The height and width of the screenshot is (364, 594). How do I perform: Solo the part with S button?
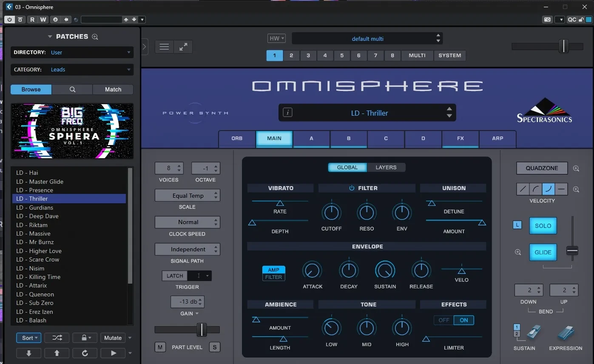tap(214, 347)
